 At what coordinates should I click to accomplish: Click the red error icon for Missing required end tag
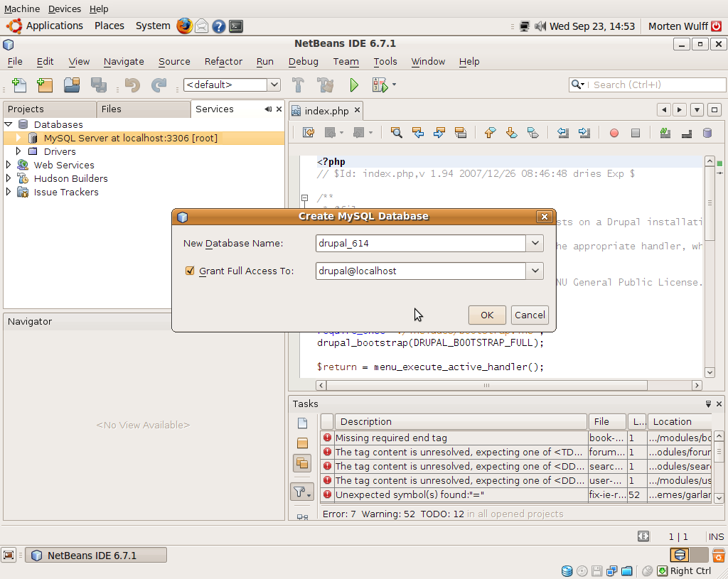click(x=327, y=438)
